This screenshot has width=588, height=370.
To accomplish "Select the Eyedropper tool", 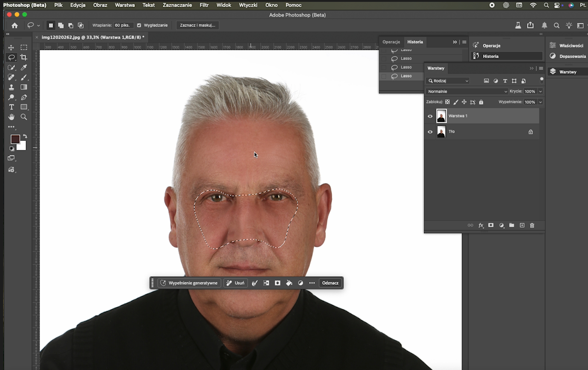I will coord(24,68).
